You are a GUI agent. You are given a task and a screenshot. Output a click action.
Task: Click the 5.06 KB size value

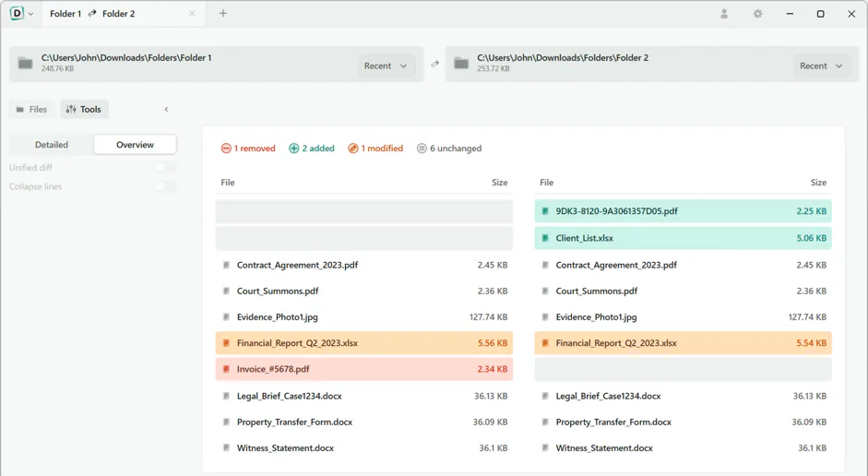pyautogui.click(x=812, y=238)
